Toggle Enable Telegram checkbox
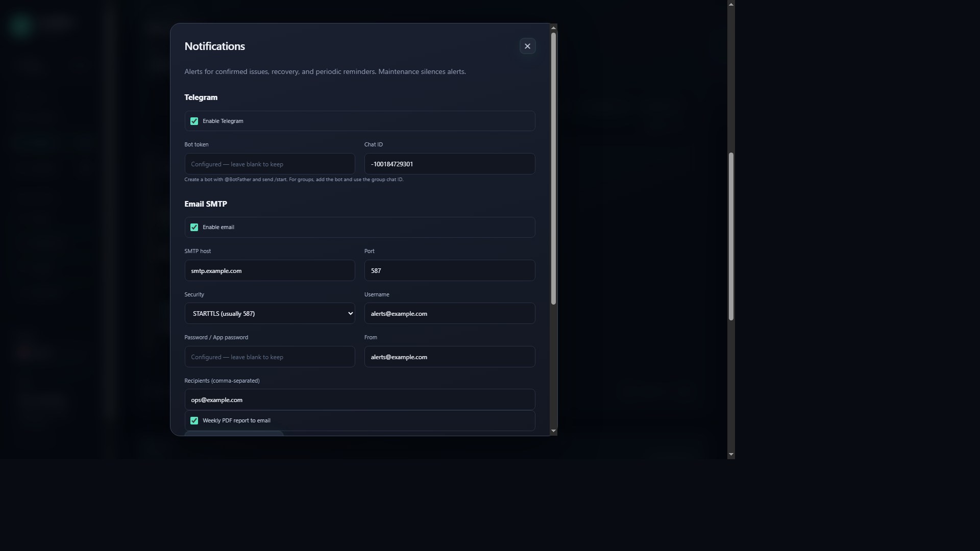 point(194,121)
